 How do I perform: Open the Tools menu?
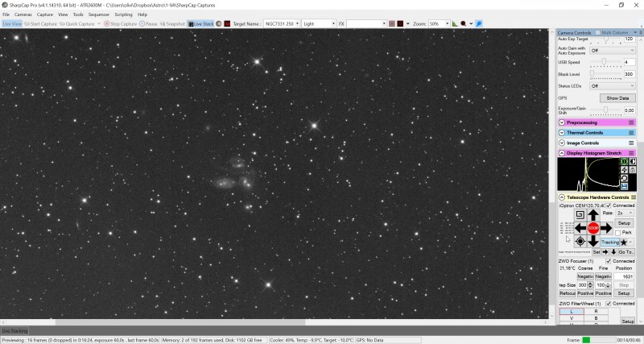pyautogui.click(x=78, y=15)
